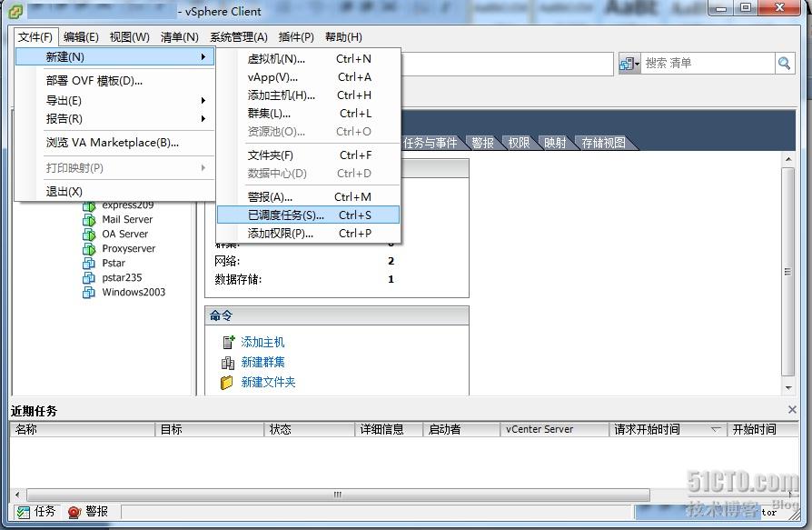Open the 编辑(E) menu
Screen dimensions: 812x530
click(81, 36)
